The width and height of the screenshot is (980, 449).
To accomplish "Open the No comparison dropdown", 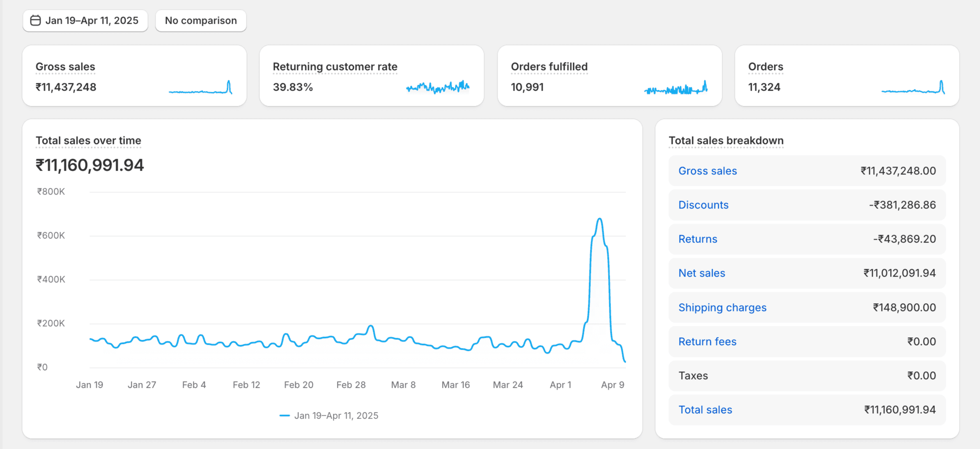I will click(x=201, y=21).
